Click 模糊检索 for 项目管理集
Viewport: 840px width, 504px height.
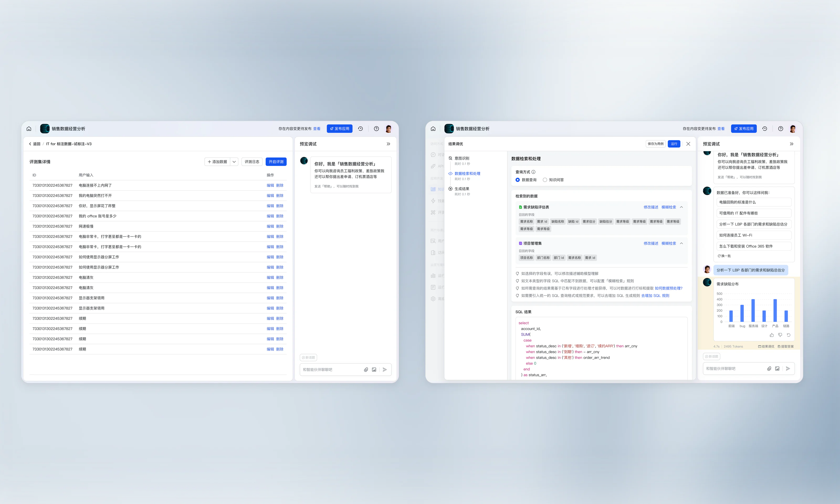[669, 244]
